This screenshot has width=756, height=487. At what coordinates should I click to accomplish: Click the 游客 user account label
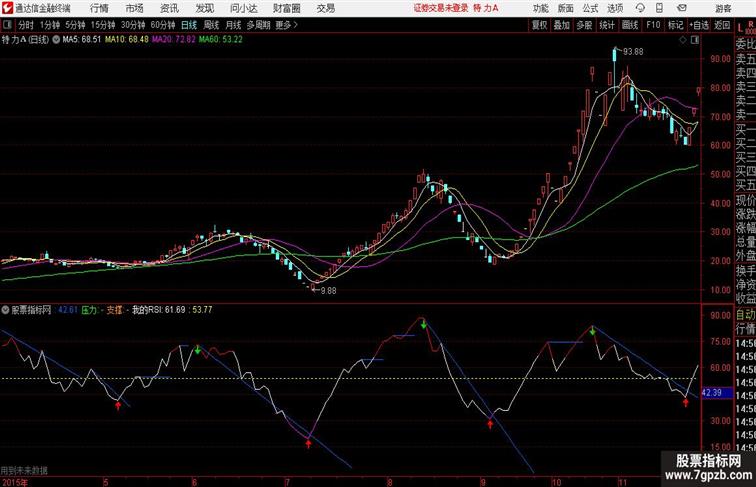723,8
